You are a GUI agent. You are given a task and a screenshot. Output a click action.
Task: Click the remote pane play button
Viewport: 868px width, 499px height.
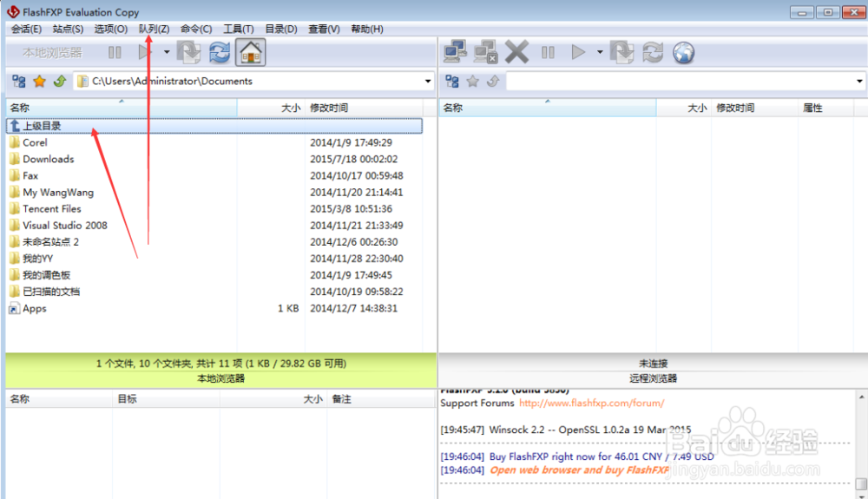point(578,53)
